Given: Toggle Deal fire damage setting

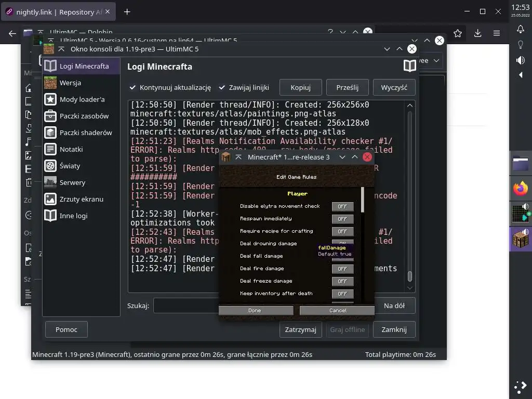Looking at the screenshot, I should pyautogui.click(x=342, y=269).
